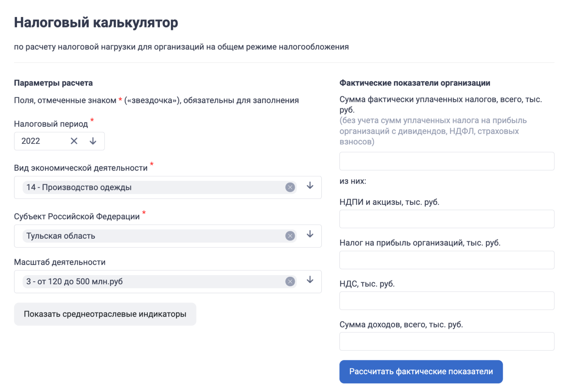
Task: Clear the selected business scale with its X icon
Action: 290,281
